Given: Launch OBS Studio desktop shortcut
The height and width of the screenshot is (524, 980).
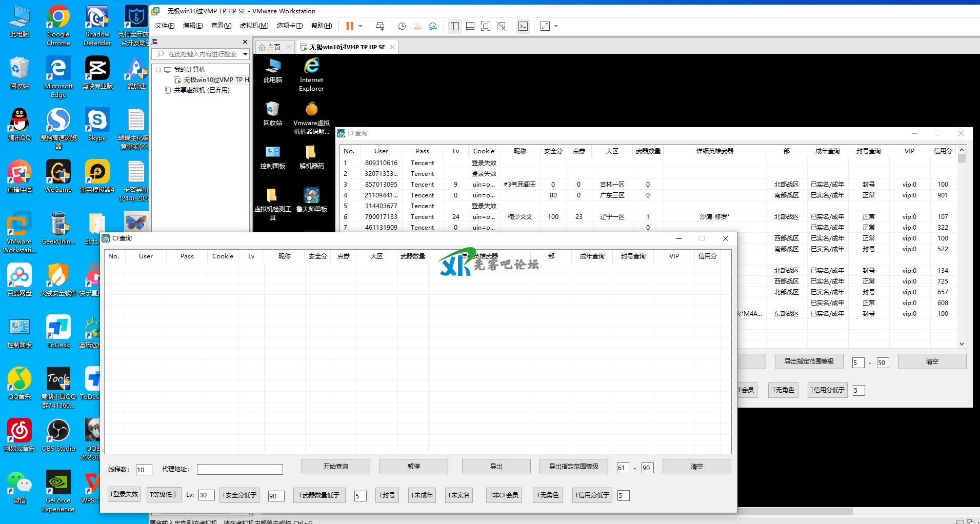Looking at the screenshot, I should 58,435.
